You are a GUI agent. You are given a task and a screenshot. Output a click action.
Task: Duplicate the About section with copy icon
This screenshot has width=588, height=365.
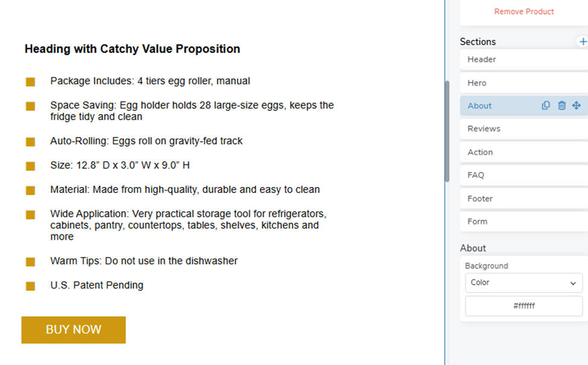[546, 106]
